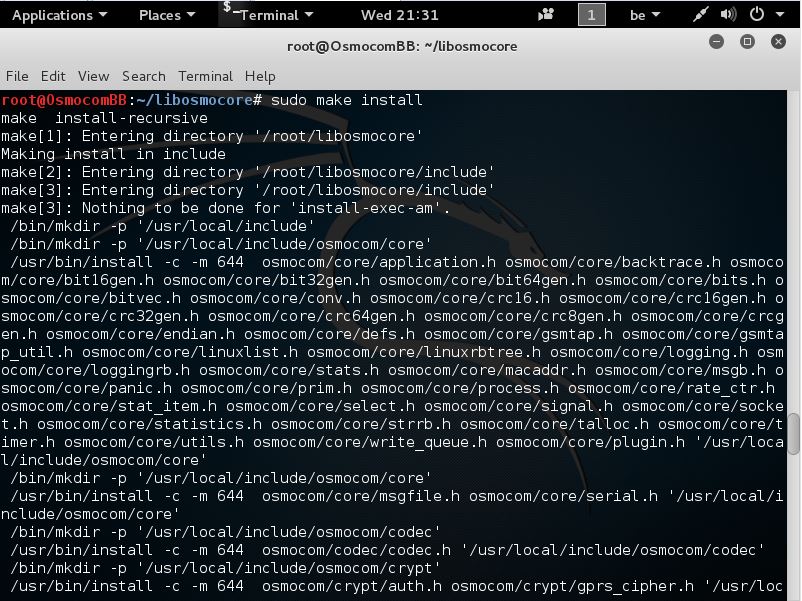
Task: Click the 'sudo make install' command text
Action: click(347, 100)
